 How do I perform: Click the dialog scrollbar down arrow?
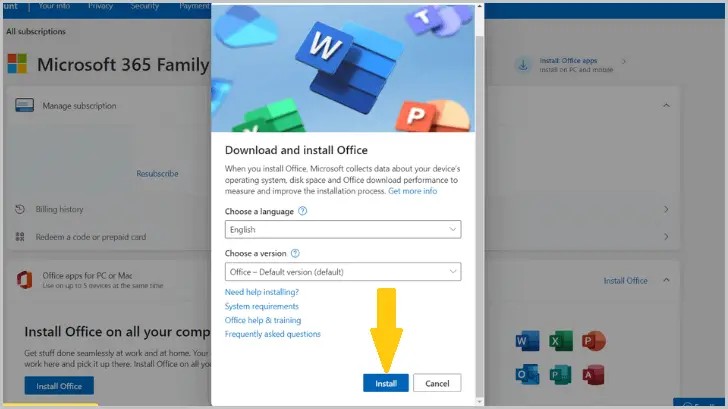click(x=480, y=402)
